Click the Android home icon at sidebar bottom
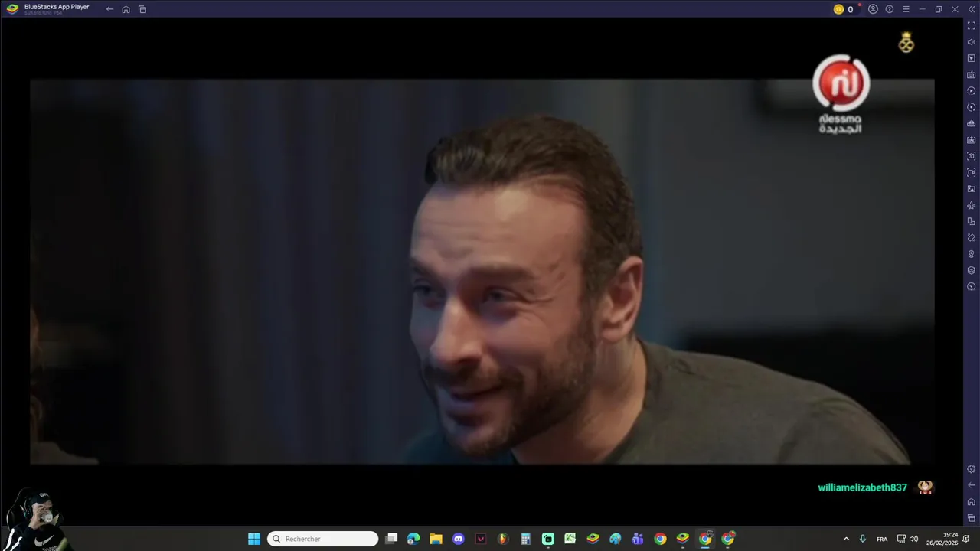The height and width of the screenshot is (551, 980). [x=972, y=502]
